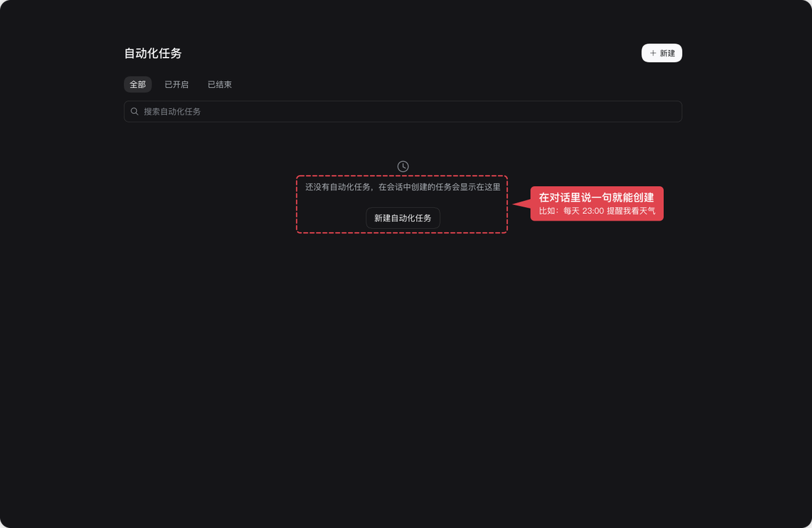
Task: Click the clock icon above empty message
Action: tap(403, 167)
